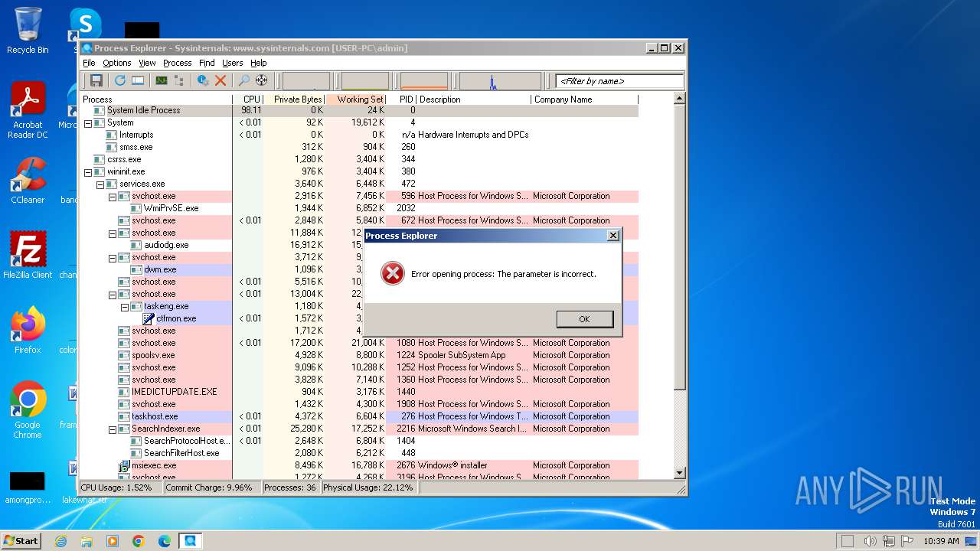Click the Filter by name field
Image resolution: width=980 pixels, height=551 pixels.
[x=619, y=80]
